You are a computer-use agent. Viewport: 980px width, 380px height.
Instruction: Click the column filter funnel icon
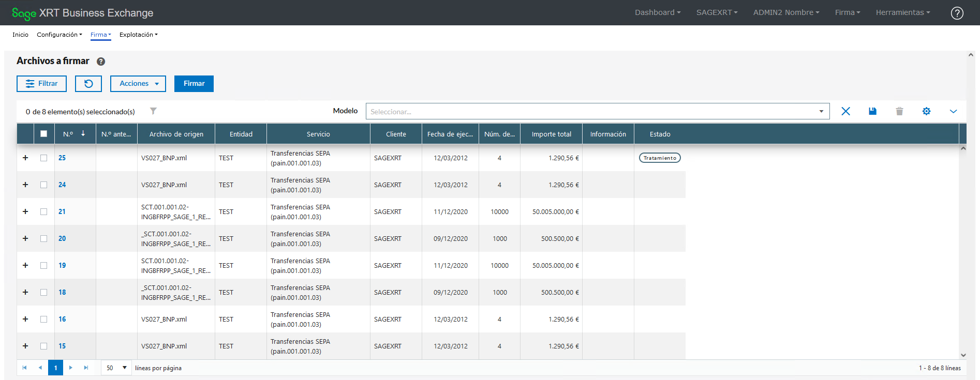[153, 111]
